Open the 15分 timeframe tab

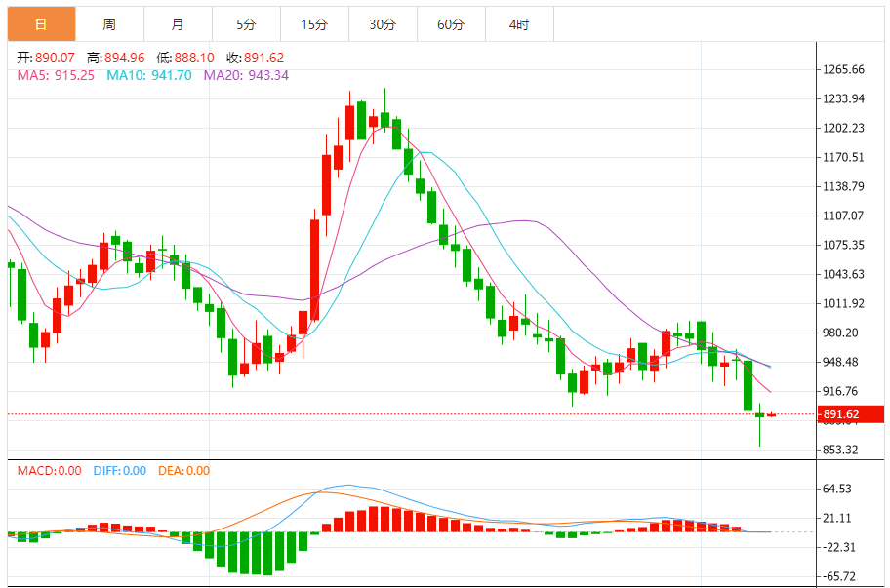point(314,24)
